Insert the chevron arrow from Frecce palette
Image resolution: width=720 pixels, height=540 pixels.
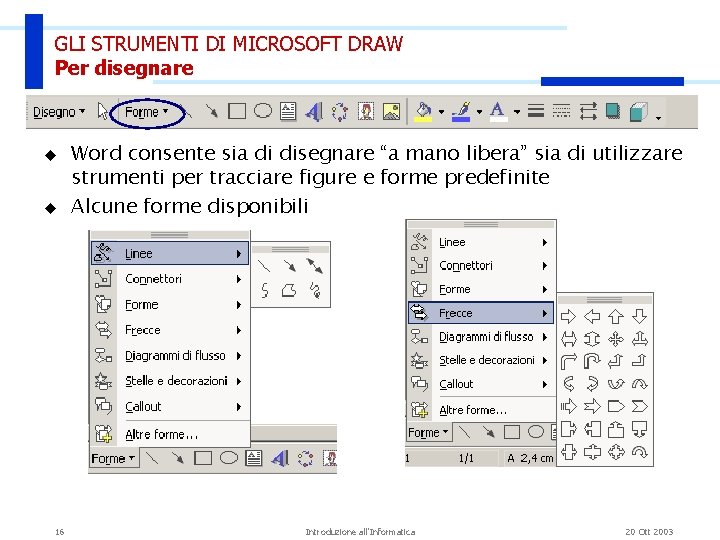coord(640,406)
